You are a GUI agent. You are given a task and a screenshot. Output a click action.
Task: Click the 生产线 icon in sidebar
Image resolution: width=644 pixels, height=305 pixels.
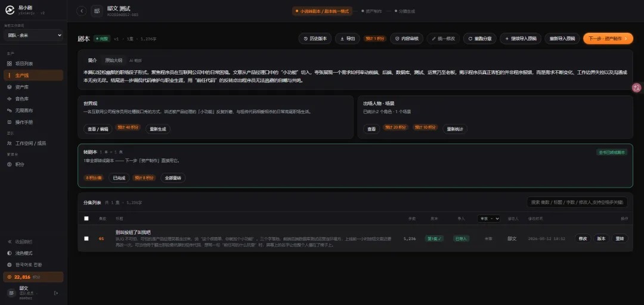coord(10,76)
